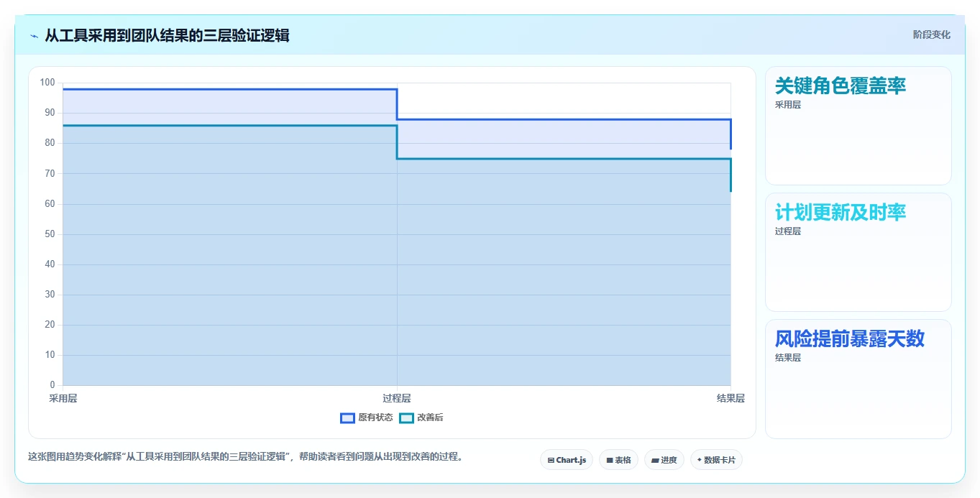Click the 50 y-axis tick label
Viewport: 980px width, 498px height.
pyautogui.click(x=50, y=234)
